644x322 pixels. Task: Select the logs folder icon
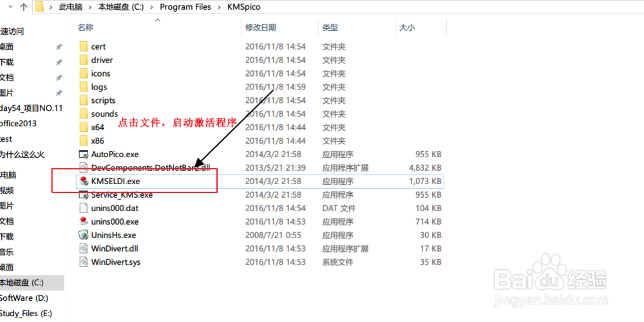(x=84, y=87)
